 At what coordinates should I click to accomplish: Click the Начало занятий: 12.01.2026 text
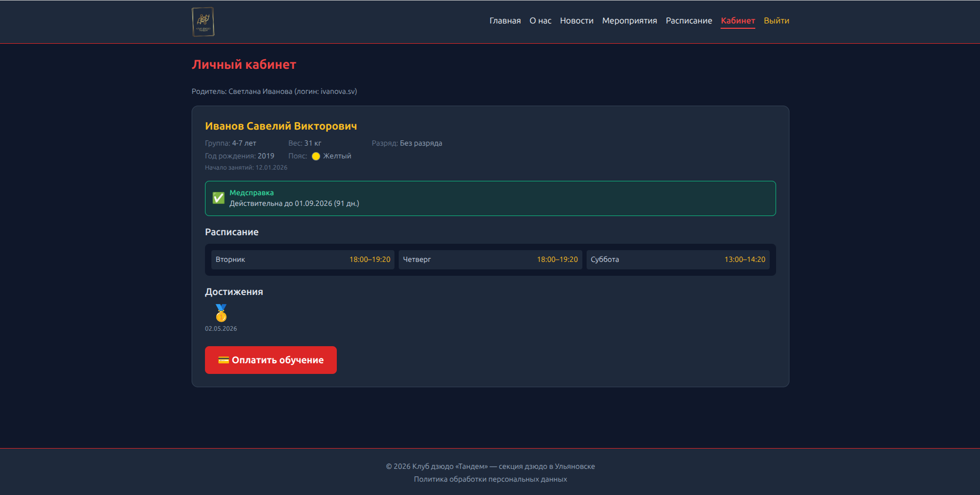(x=246, y=167)
